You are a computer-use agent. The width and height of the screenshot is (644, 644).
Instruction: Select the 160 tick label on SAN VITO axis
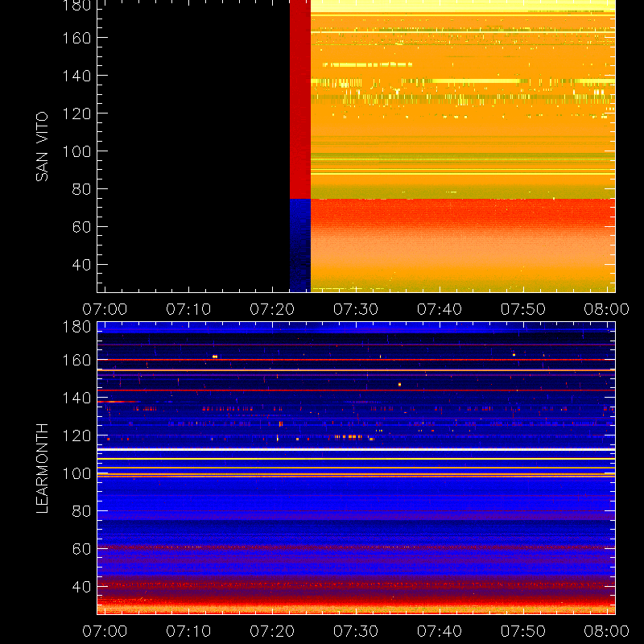pos(76,38)
